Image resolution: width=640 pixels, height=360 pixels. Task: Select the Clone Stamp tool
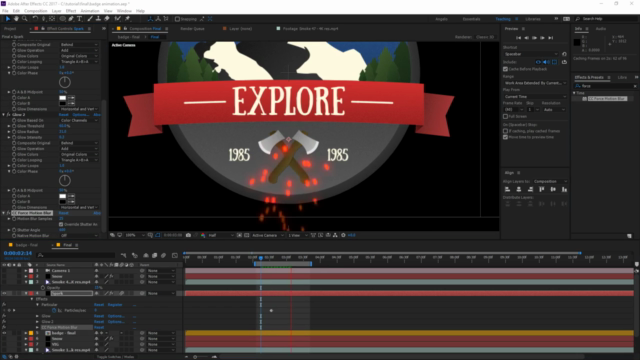98,19
